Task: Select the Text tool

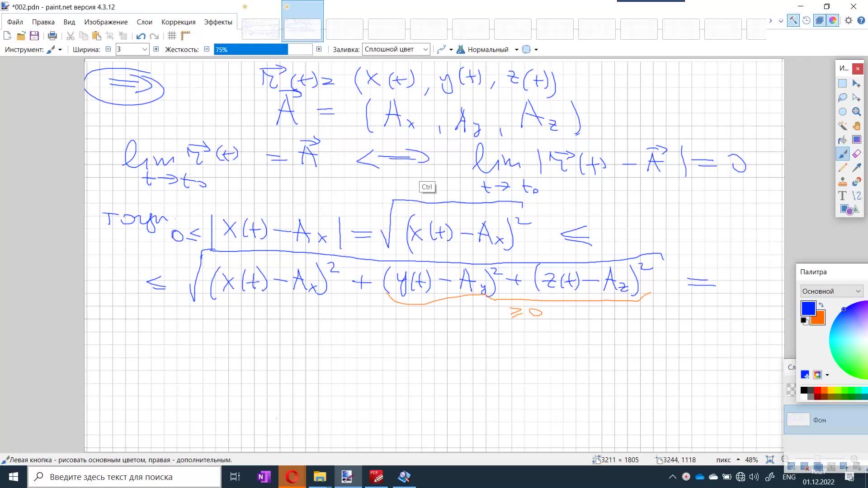Action: point(842,196)
